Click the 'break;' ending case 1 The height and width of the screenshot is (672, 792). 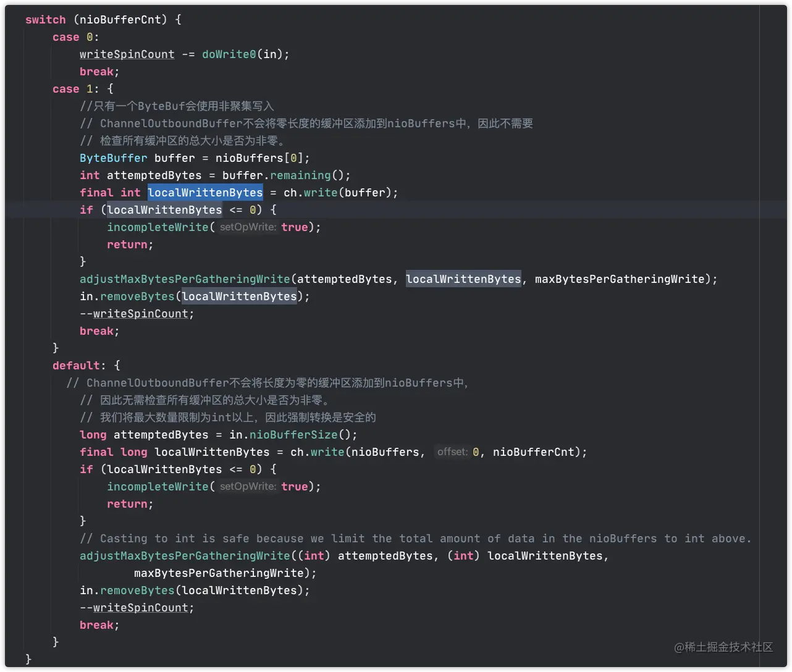point(99,331)
